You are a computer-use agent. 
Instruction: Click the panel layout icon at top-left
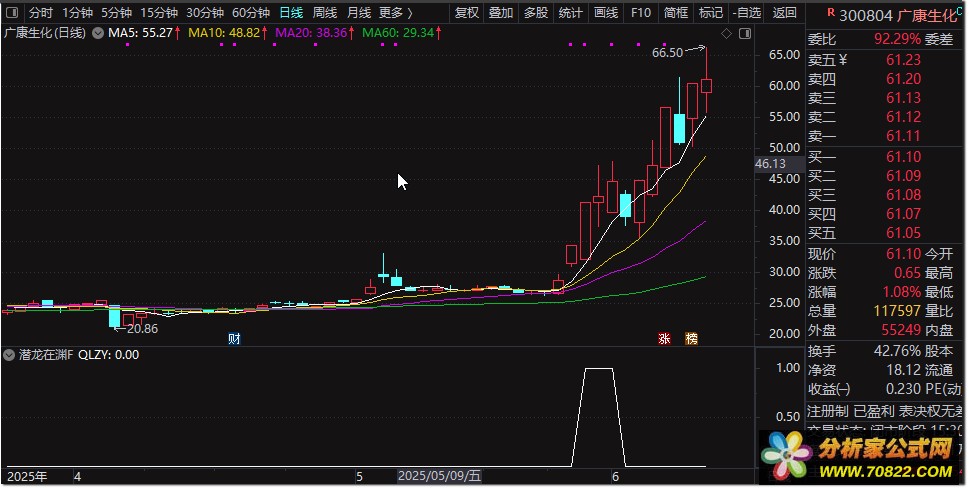[x=12, y=12]
